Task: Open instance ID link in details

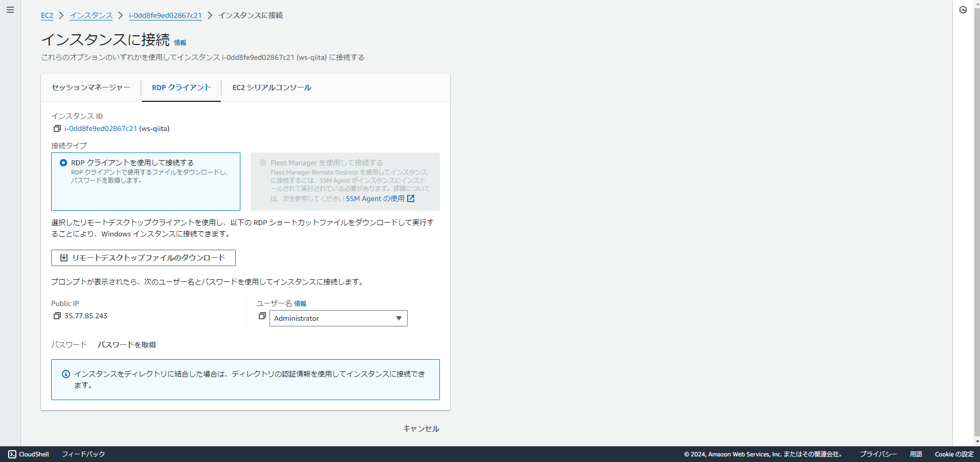Action: [x=101, y=128]
